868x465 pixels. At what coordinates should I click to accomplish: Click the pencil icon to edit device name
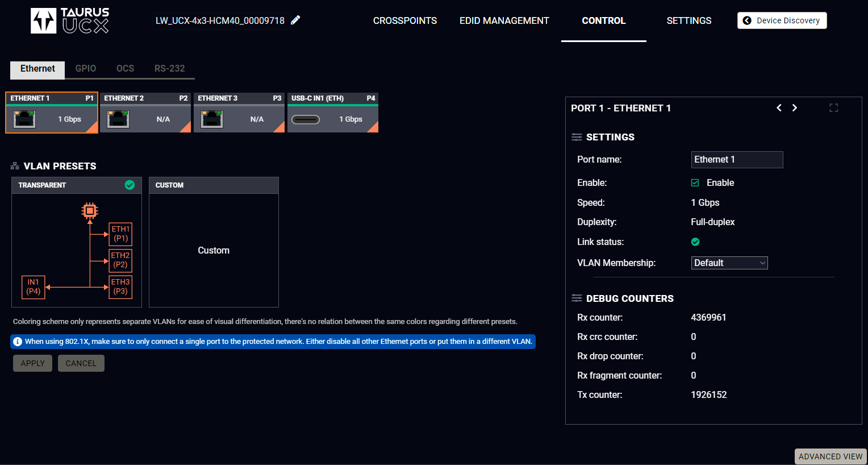click(x=295, y=20)
